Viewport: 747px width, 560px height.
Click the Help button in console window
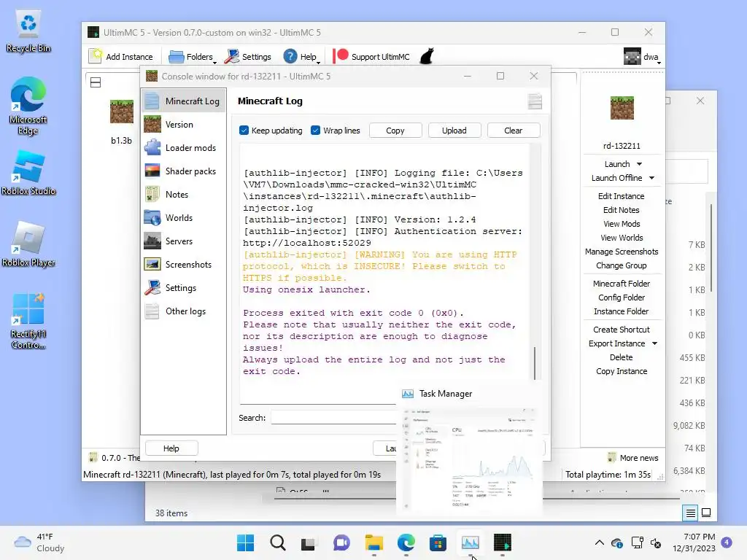click(171, 448)
